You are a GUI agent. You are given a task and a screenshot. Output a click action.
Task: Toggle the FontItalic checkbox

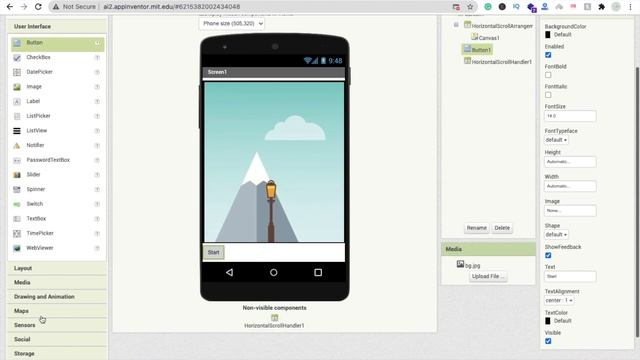point(548,95)
